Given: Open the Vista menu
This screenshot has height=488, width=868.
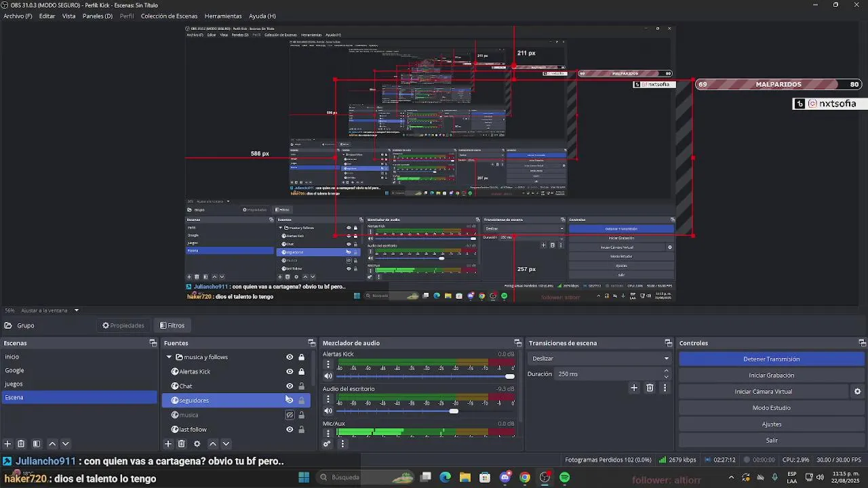Looking at the screenshot, I should (69, 16).
